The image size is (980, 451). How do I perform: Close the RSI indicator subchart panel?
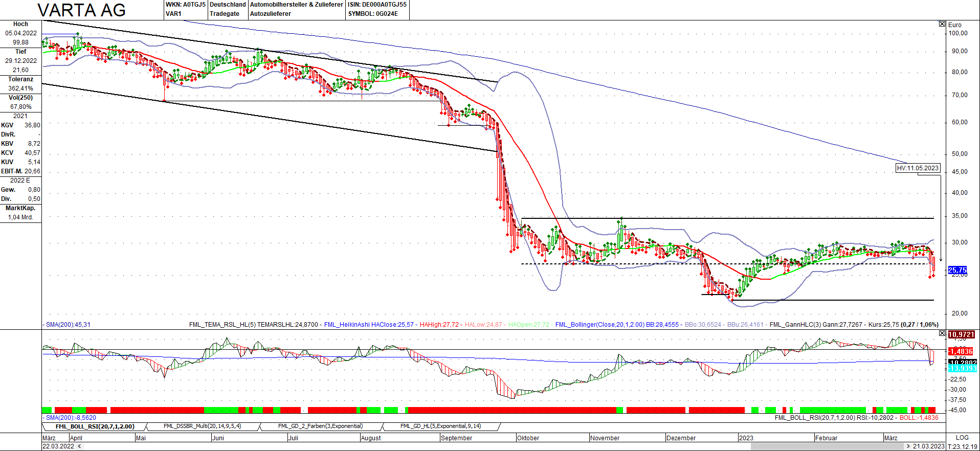[x=942, y=333]
